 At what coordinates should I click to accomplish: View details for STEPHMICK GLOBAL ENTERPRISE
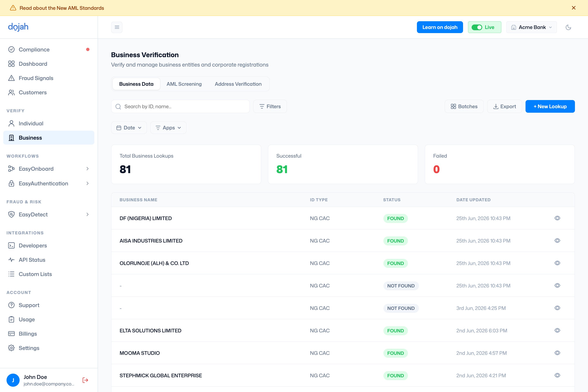click(557, 375)
